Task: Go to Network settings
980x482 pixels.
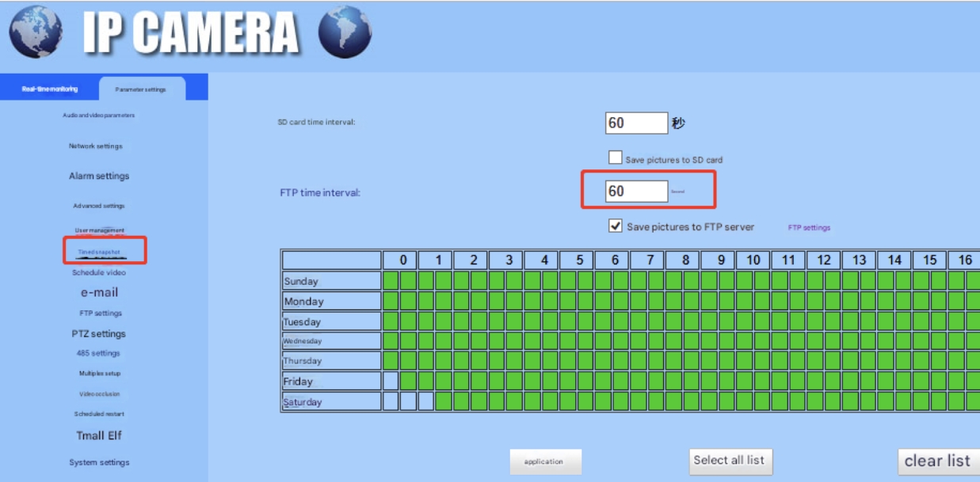Action: (x=96, y=146)
